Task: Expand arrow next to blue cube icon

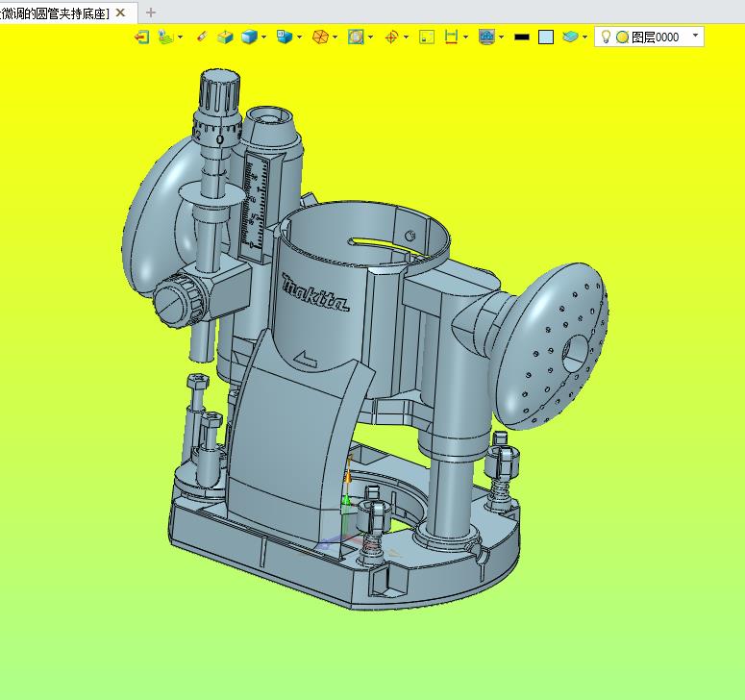Action: point(264,37)
